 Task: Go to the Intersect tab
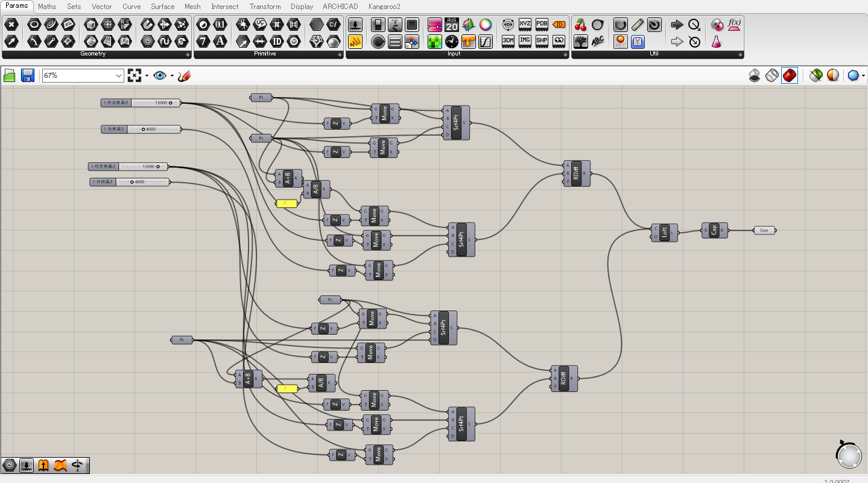pos(225,7)
